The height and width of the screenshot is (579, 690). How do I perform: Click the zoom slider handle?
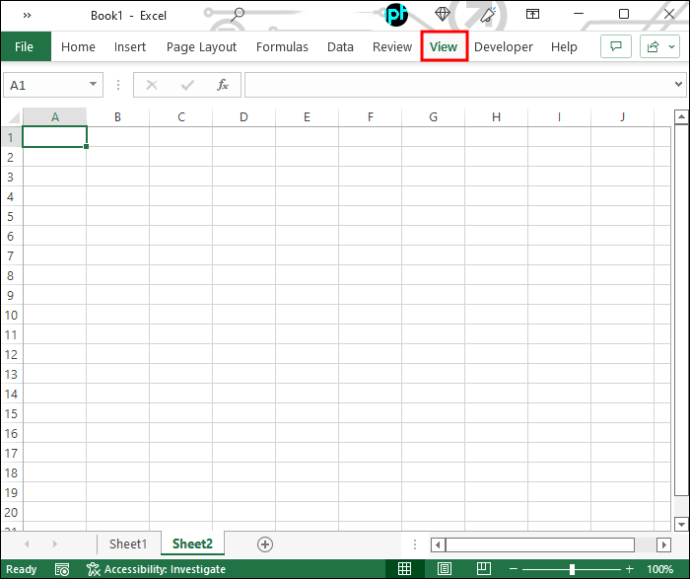point(572,569)
